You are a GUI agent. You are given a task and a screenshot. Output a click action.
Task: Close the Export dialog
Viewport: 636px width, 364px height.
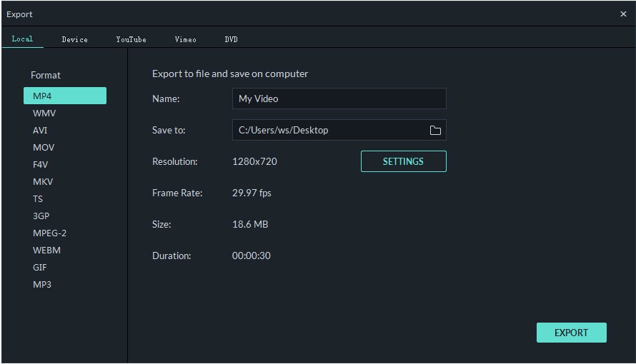coord(623,14)
